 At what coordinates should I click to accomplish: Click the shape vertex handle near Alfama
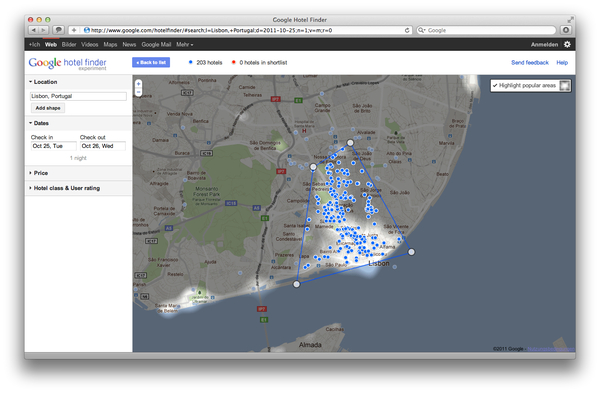[x=411, y=252]
